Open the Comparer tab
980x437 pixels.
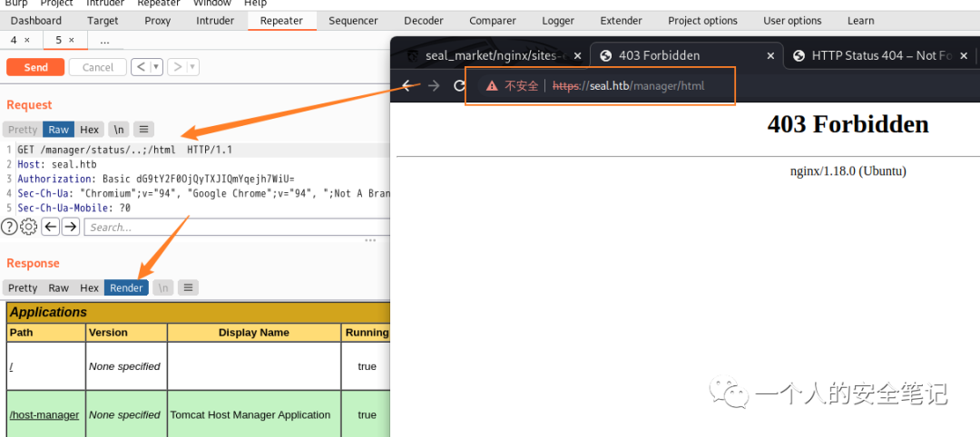pos(493,21)
